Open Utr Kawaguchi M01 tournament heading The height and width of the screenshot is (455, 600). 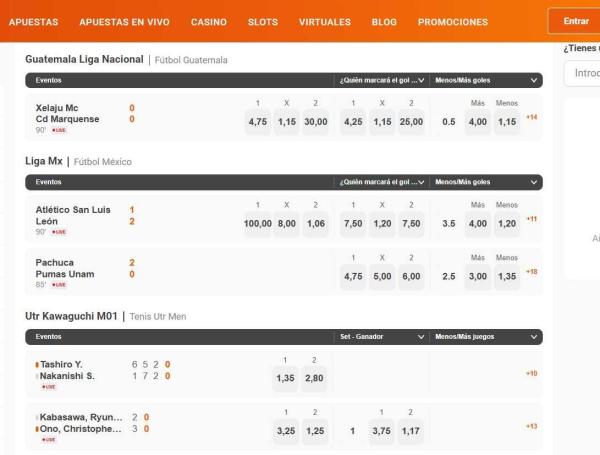click(x=71, y=316)
